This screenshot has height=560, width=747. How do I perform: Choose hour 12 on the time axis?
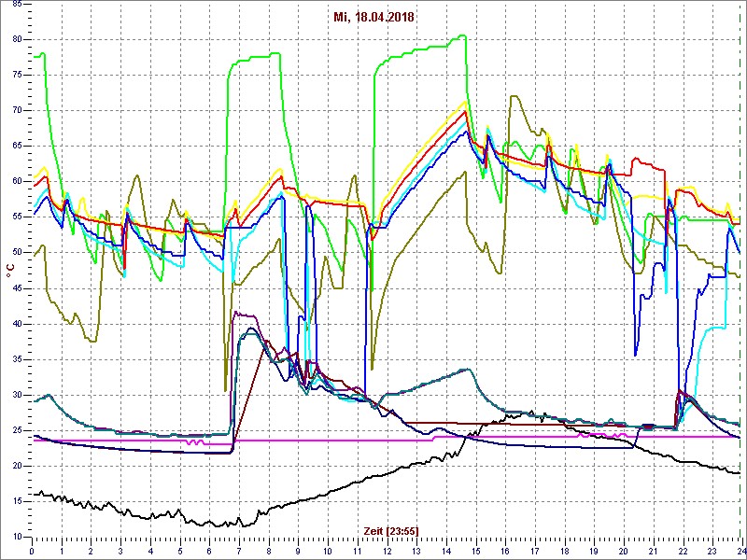388,552
